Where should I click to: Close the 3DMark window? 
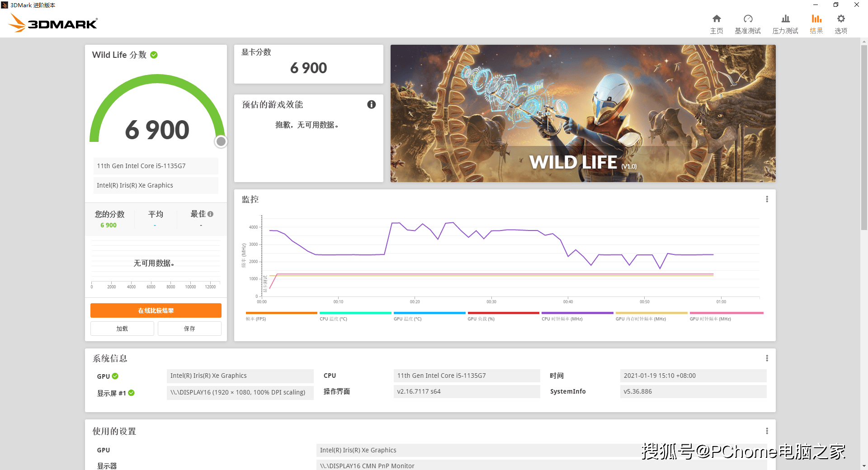pos(857,5)
